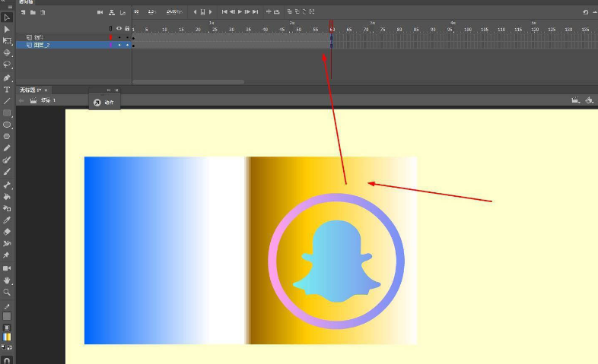
Task: Select the Width tool
Action: click(7, 243)
